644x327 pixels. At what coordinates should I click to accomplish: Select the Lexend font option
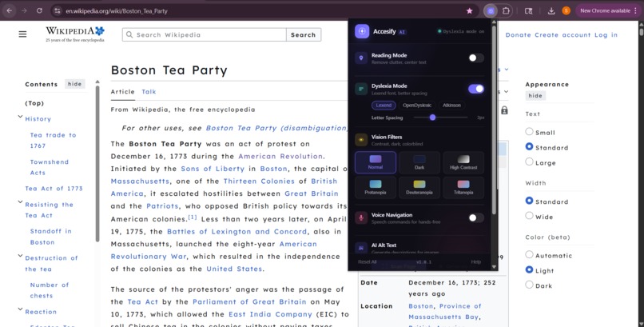pos(384,106)
